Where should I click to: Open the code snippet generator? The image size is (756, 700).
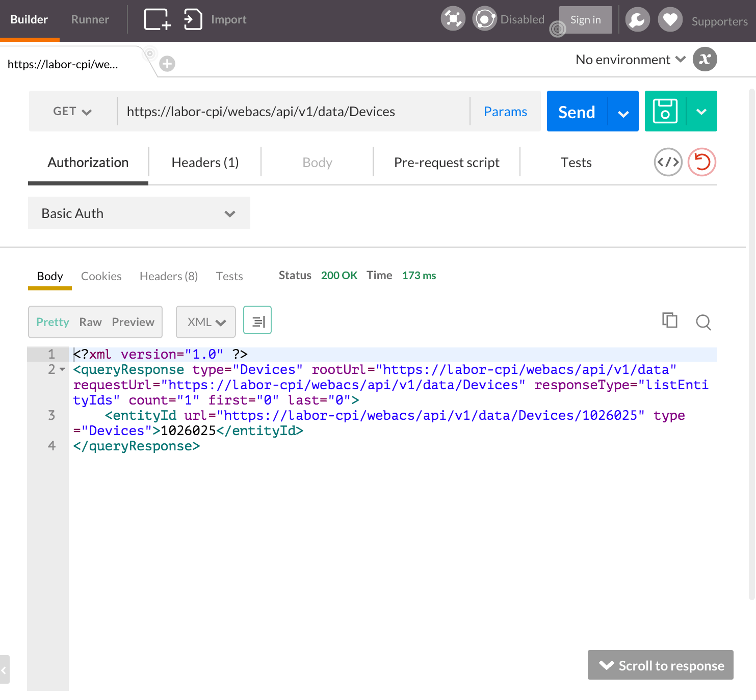tap(668, 162)
